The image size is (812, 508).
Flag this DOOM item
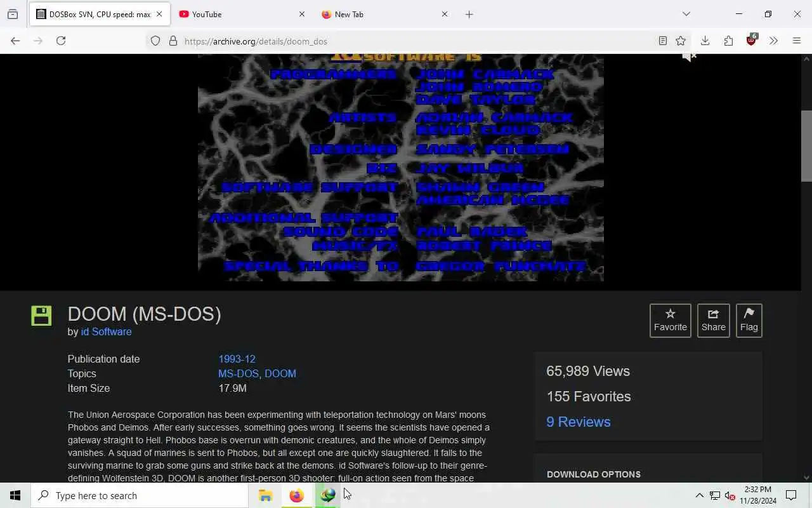click(749, 320)
